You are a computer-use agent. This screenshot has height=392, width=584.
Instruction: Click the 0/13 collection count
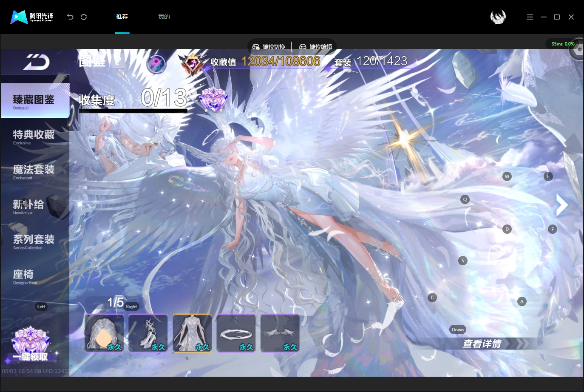164,98
